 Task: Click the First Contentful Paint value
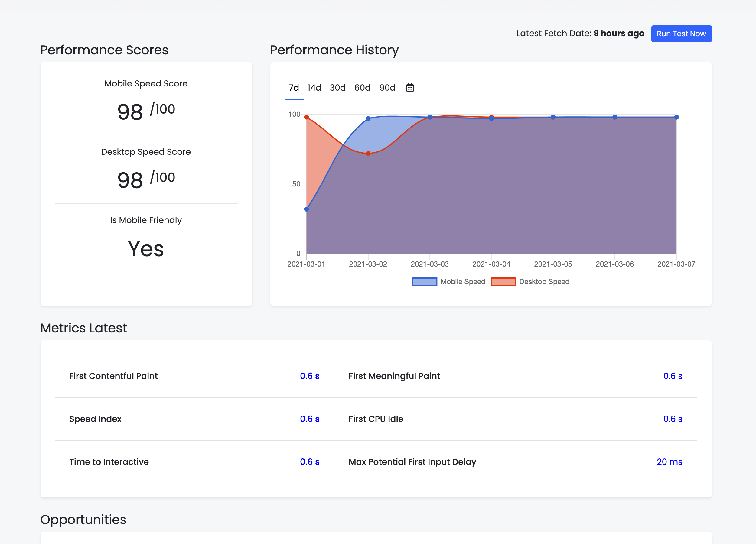click(309, 376)
